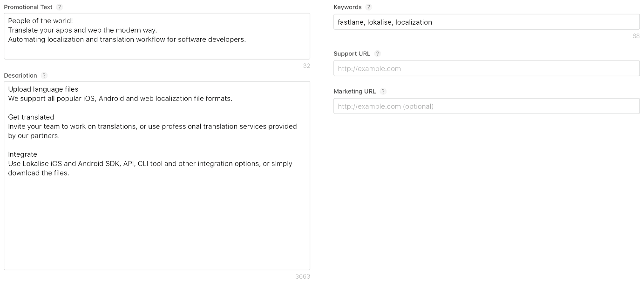Click the 'Promotional Text' label

coord(28,7)
